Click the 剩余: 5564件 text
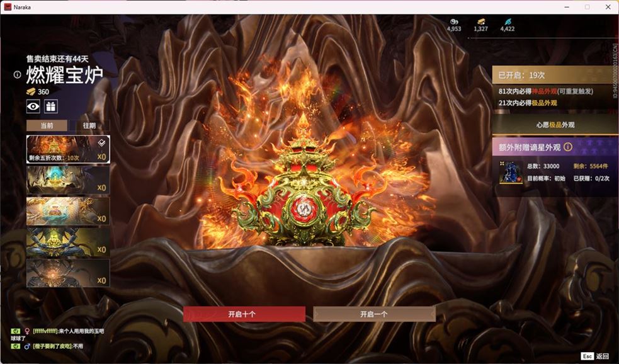 (x=591, y=166)
